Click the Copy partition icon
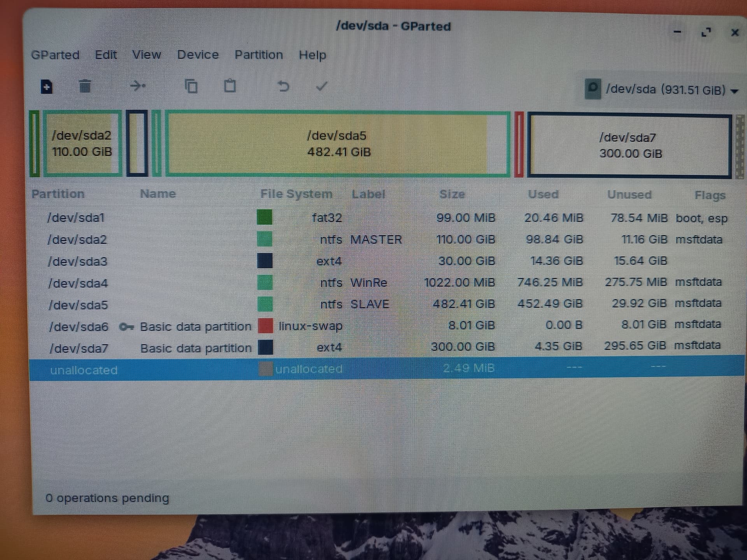 [x=191, y=86]
